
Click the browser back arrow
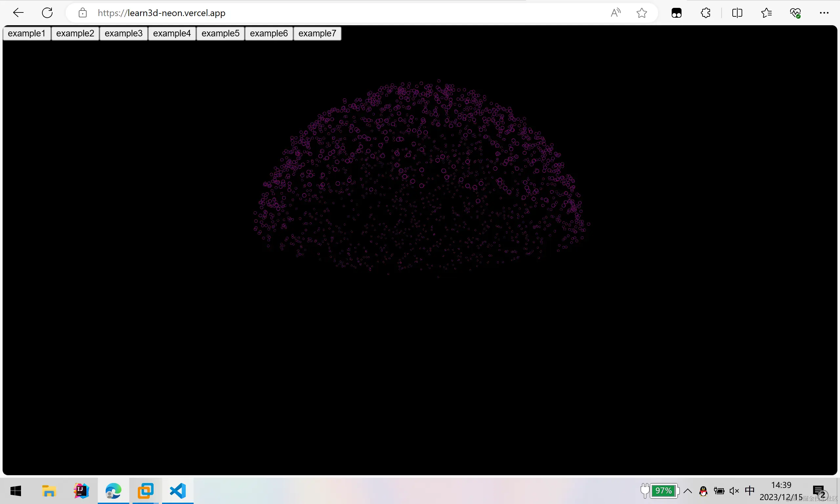(x=18, y=13)
